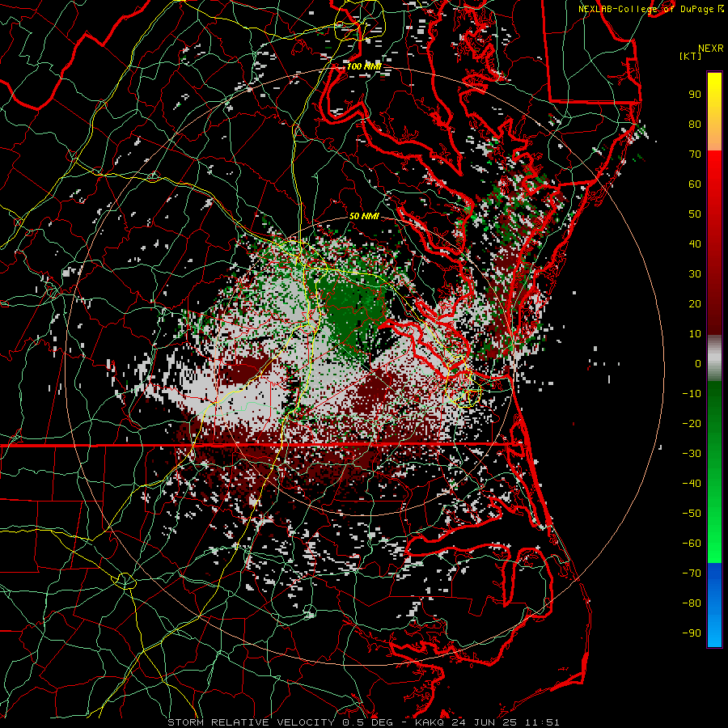The width and height of the screenshot is (728, 728).
Task: Click the 50 NMI range ring label
Action: [364, 216]
